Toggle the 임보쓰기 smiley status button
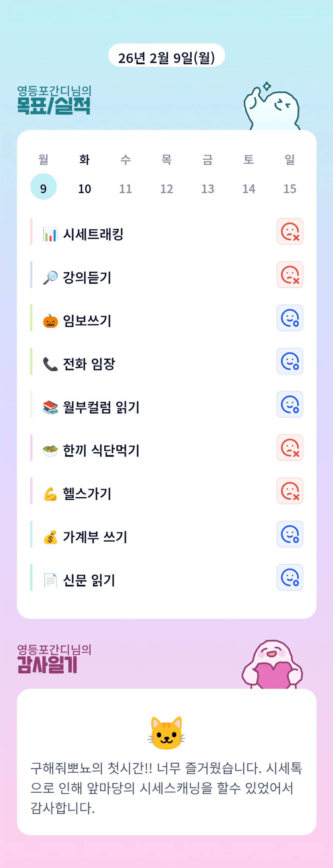Viewport: 333px width, 868px height. [x=290, y=318]
